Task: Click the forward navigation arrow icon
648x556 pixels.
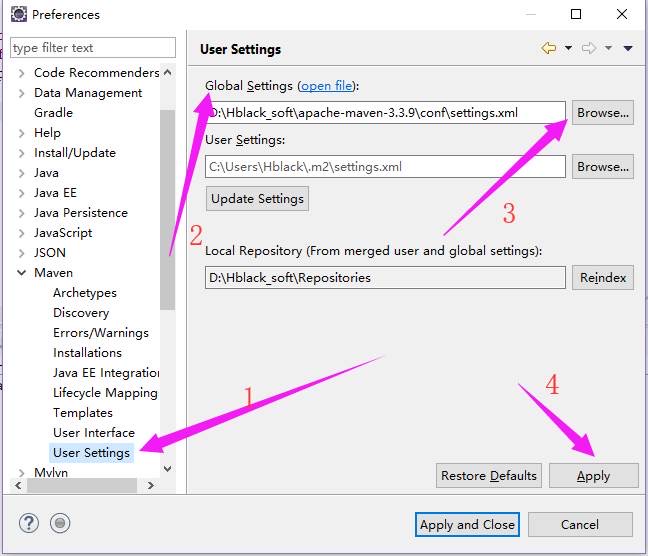Action: 589,48
